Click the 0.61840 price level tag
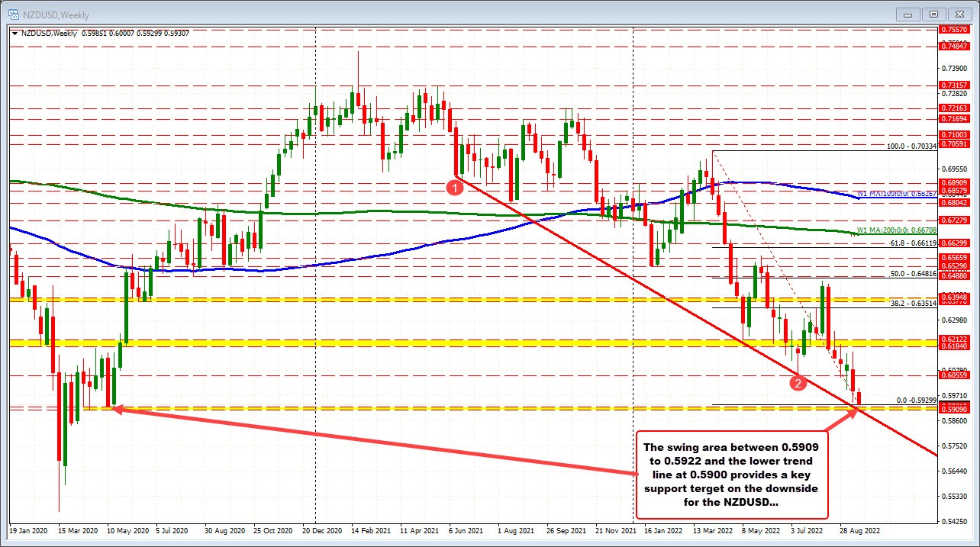 (955, 346)
